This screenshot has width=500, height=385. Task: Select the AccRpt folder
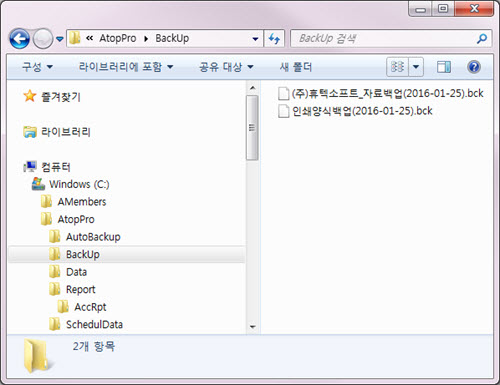tap(90, 307)
